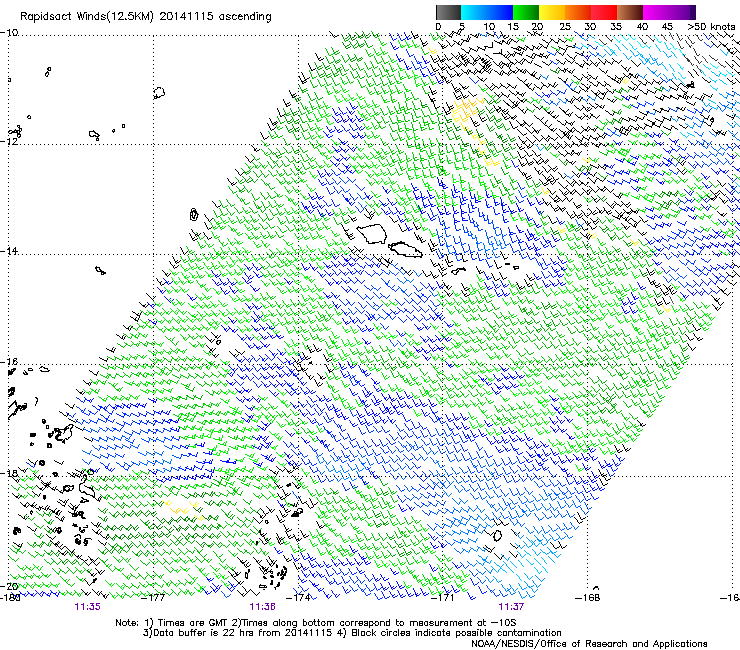The width and height of the screenshot is (740, 650).
Task: Click the -177 longitude axis label
Action: [x=153, y=598]
